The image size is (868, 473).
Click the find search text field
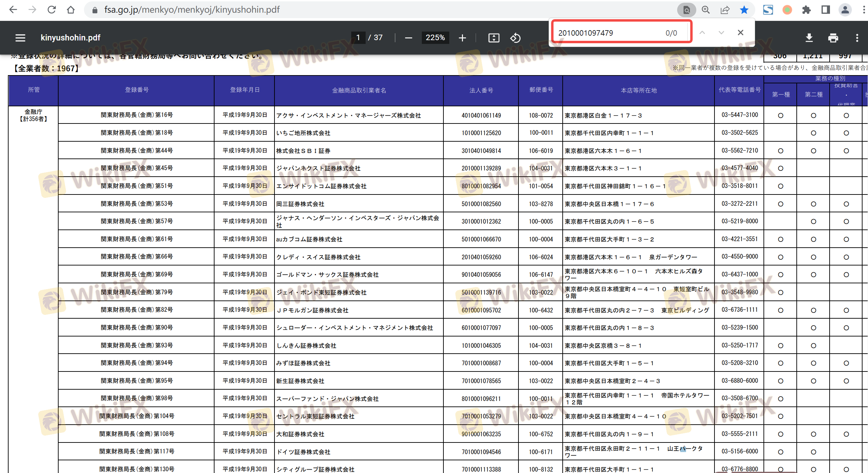607,33
